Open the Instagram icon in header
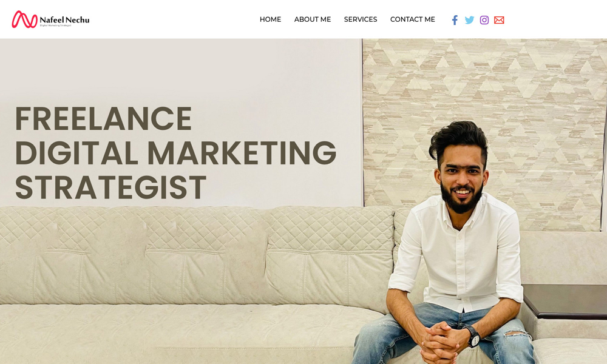The height and width of the screenshot is (364, 607). pos(484,20)
